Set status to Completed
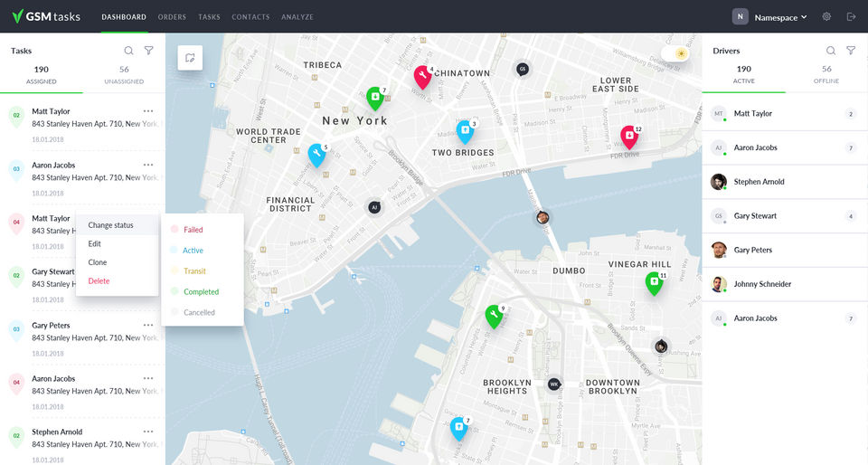 (x=203, y=291)
